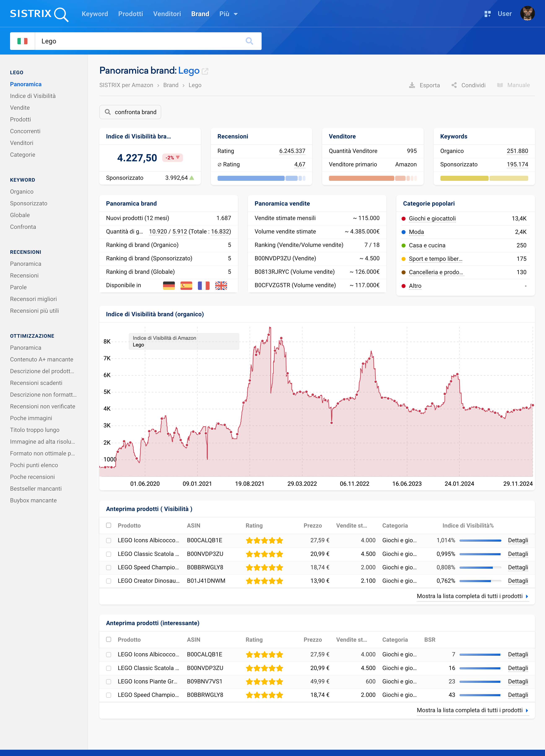The width and height of the screenshot is (545, 756).
Task: Check LEGO Icons Albicocco row in Visibilità table
Action: click(109, 541)
